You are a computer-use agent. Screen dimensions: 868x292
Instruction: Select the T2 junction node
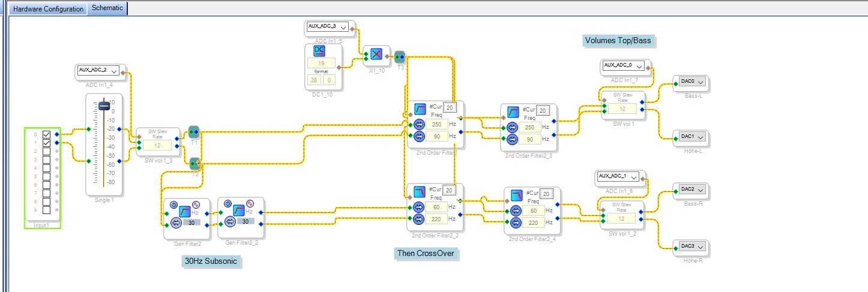pos(194,164)
